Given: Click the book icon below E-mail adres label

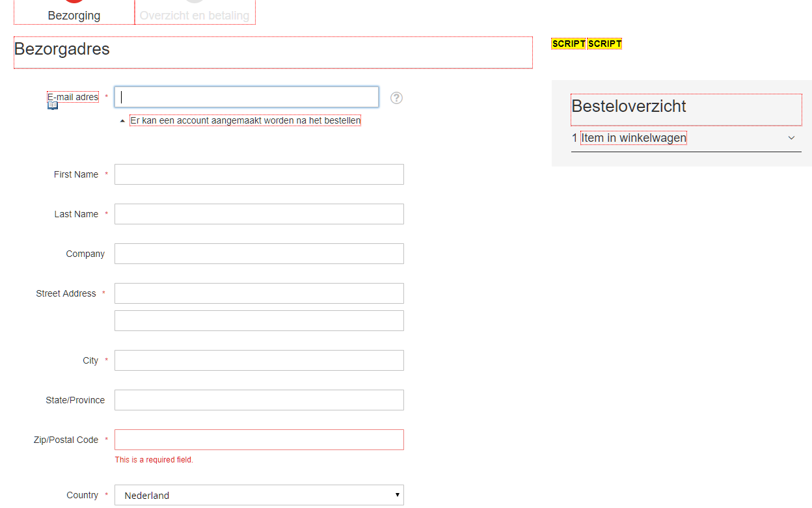Looking at the screenshot, I should click(52, 104).
